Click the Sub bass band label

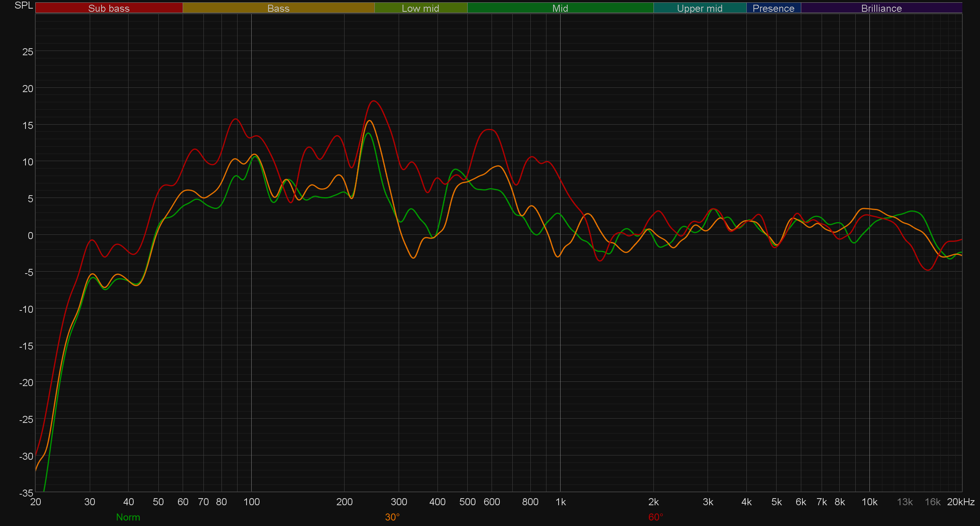click(x=109, y=8)
